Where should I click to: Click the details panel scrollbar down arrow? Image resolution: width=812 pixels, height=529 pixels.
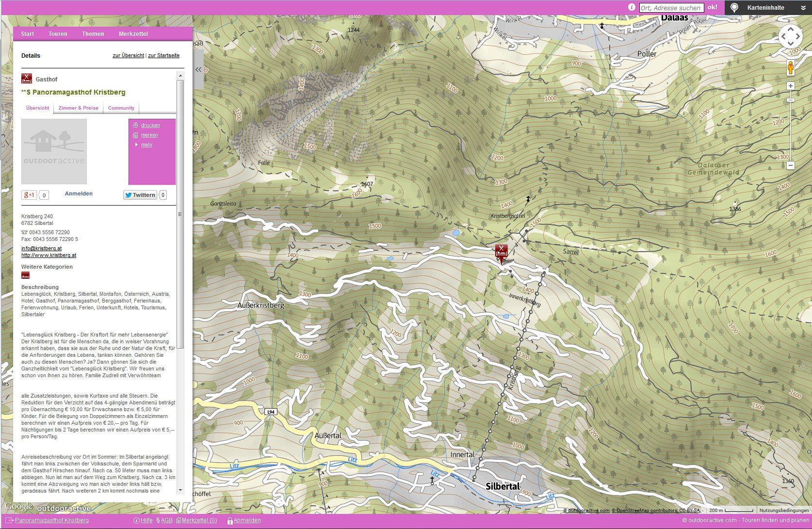[x=180, y=490]
